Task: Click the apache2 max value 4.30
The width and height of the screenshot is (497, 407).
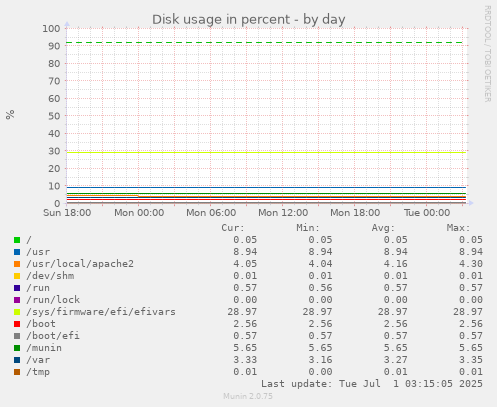Action: tap(471, 264)
